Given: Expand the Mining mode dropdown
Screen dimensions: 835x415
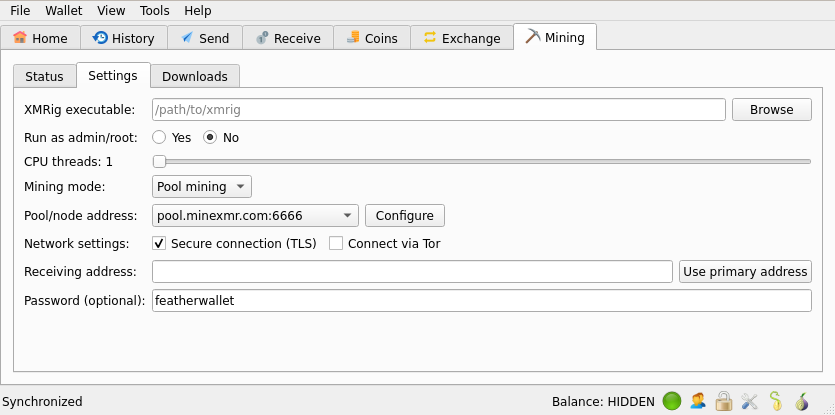Looking at the screenshot, I should 202,187.
